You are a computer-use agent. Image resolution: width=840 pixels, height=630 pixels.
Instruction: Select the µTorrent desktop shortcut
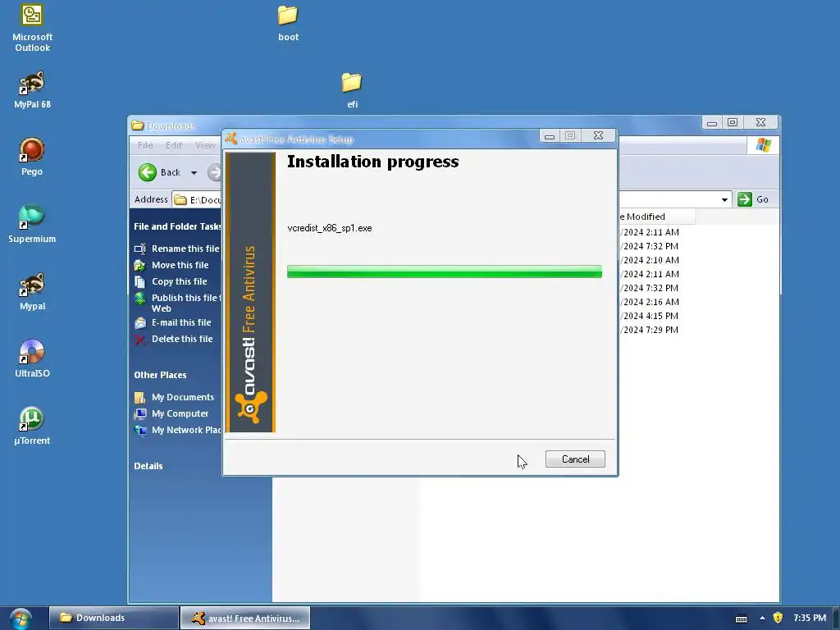(x=32, y=426)
